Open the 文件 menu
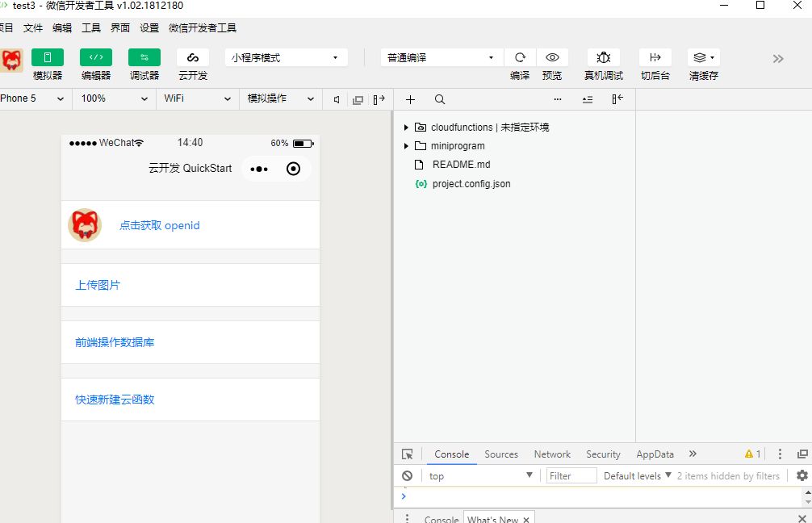The height and width of the screenshot is (523, 812). (x=33, y=28)
